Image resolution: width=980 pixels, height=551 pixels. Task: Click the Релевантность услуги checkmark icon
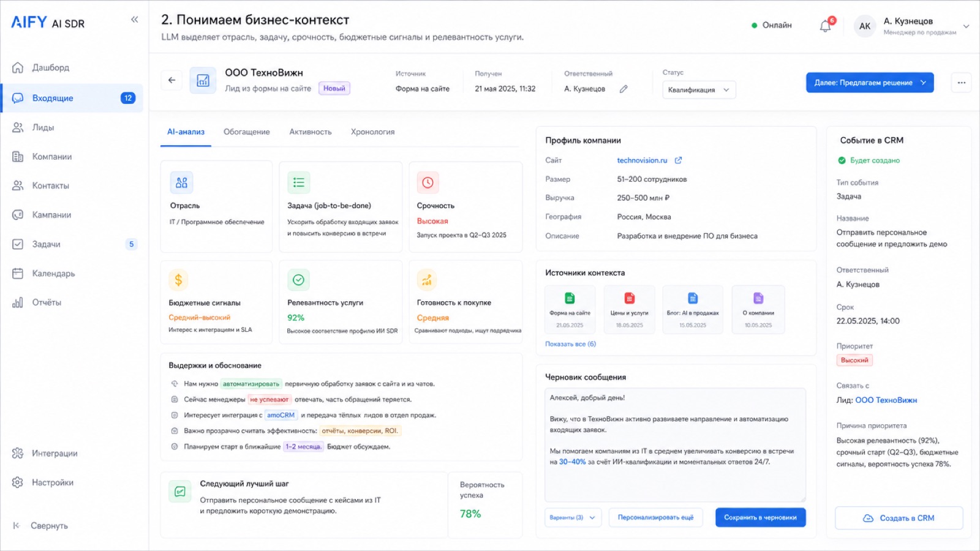click(298, 280)
